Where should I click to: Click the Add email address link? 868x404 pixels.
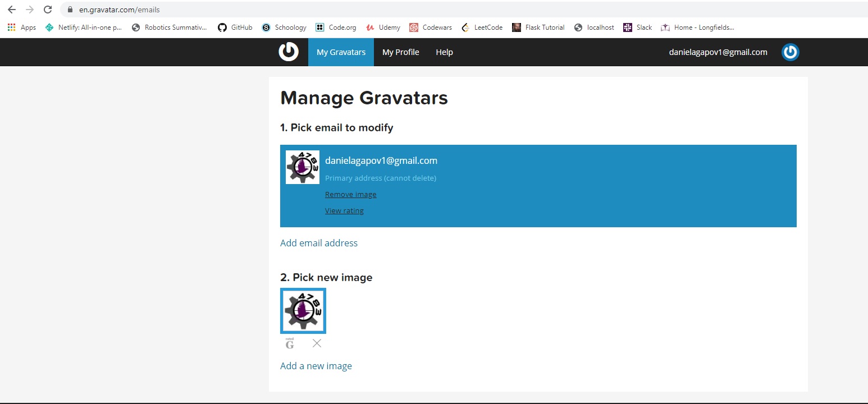[318, 243]
